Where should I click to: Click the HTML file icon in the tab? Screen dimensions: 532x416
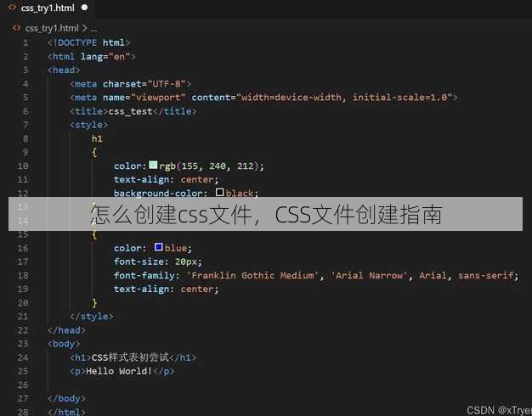point(12,8)
